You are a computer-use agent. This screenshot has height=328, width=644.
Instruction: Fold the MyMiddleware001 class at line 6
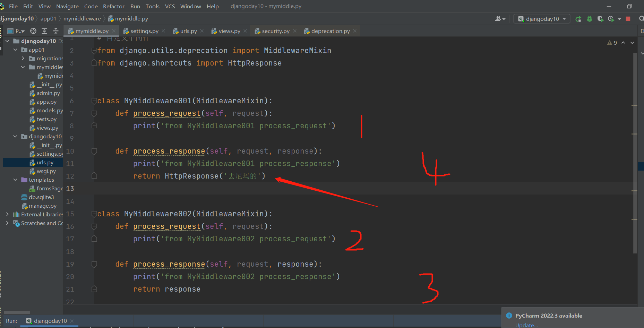pos(94,101)
